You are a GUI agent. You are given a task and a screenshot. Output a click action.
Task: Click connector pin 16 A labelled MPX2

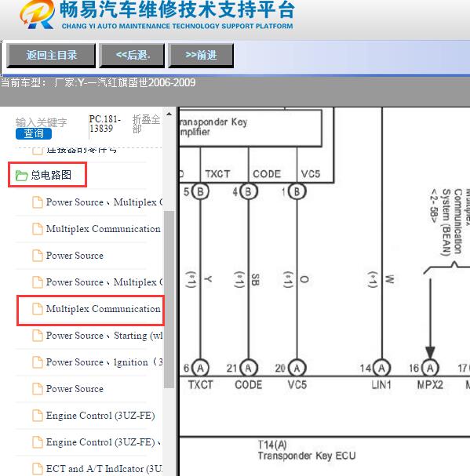pos(430,369)
